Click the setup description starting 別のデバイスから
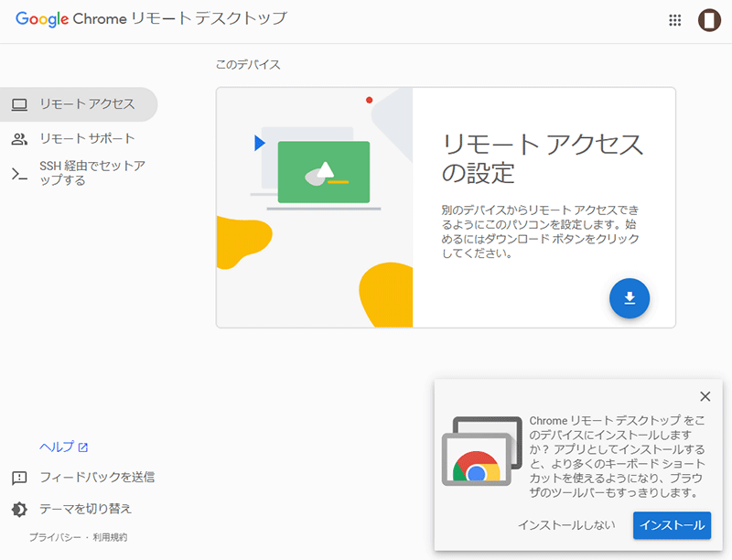The width and height of the screenshot is (732, 560). pyautogui.click(x=540, y=232)
